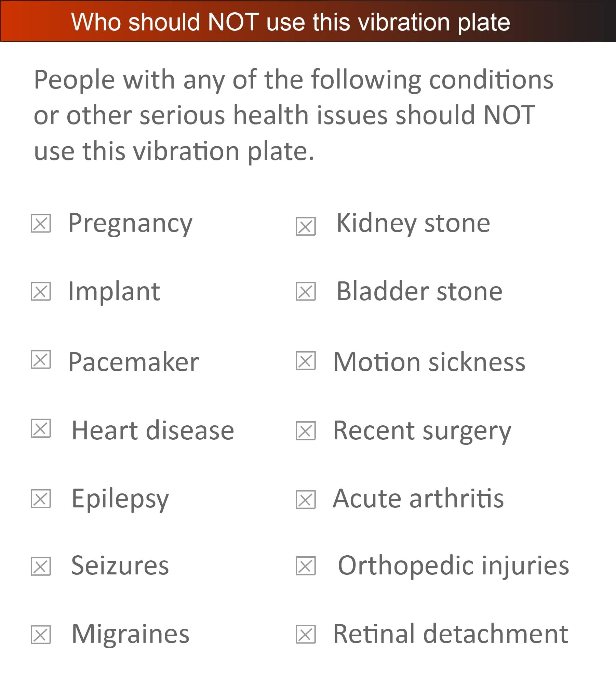Select the Pregnancy label text
The image size is (616, 677).
(130, 224)
